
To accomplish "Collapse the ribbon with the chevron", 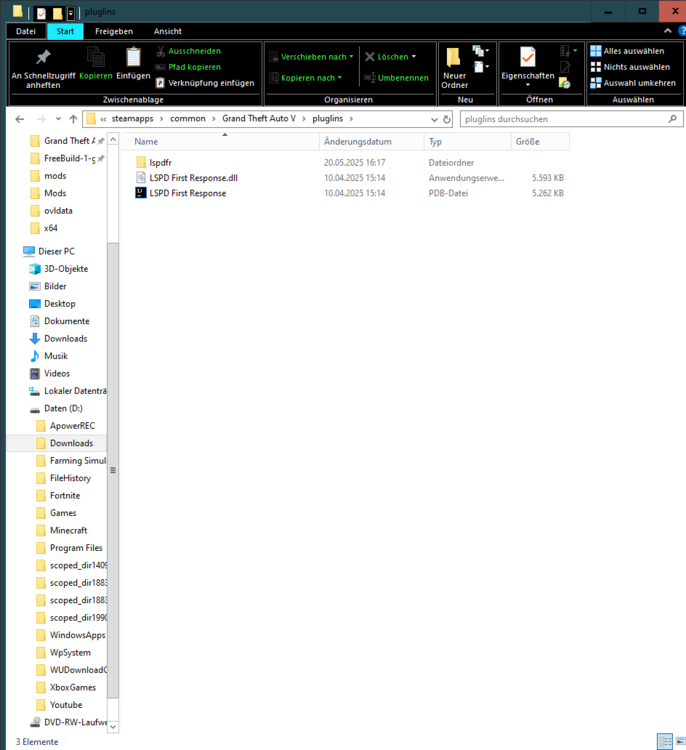I will [668, 31].
